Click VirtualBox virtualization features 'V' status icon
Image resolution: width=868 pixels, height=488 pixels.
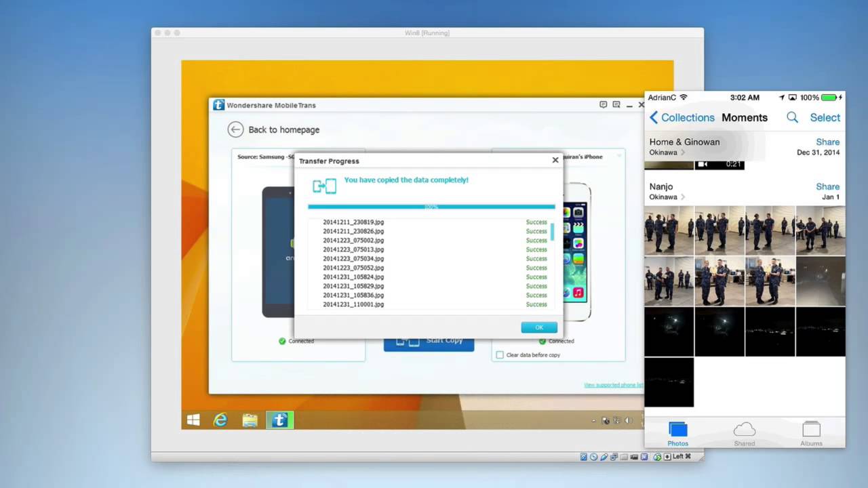pyautogui.click(x=644, y=457)
